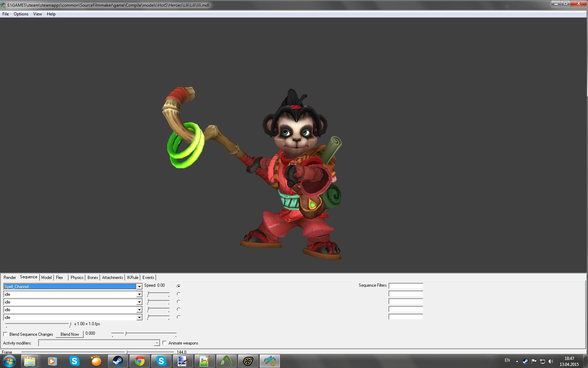
Task: Switch to Source Filmmaker film reel icon
Action: 248,361
